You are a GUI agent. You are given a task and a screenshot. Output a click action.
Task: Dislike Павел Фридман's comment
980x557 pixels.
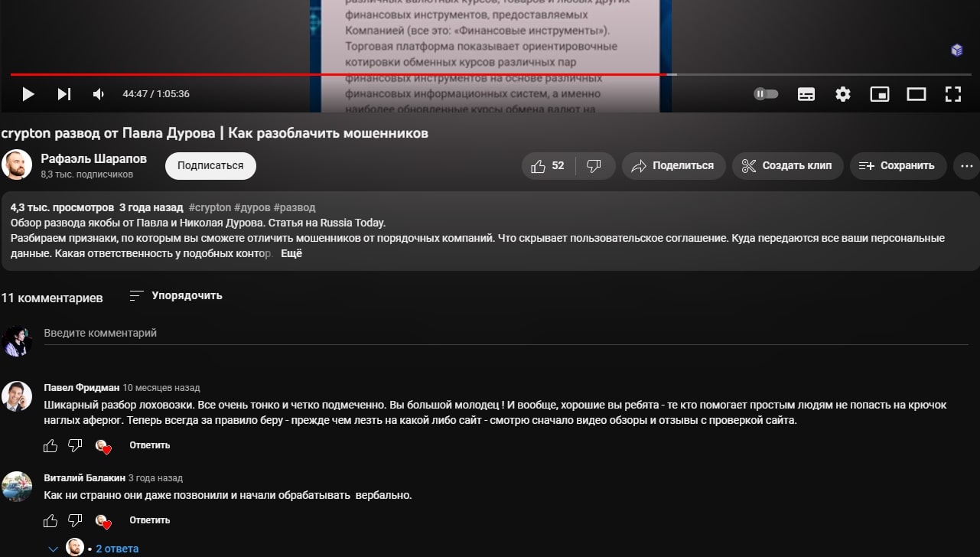tap(75, 445)
